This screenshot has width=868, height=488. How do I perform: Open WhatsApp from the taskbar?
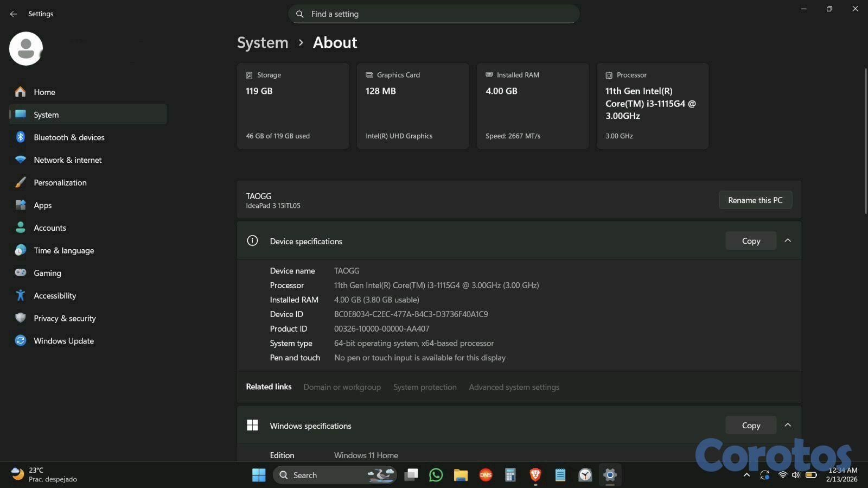436,475
